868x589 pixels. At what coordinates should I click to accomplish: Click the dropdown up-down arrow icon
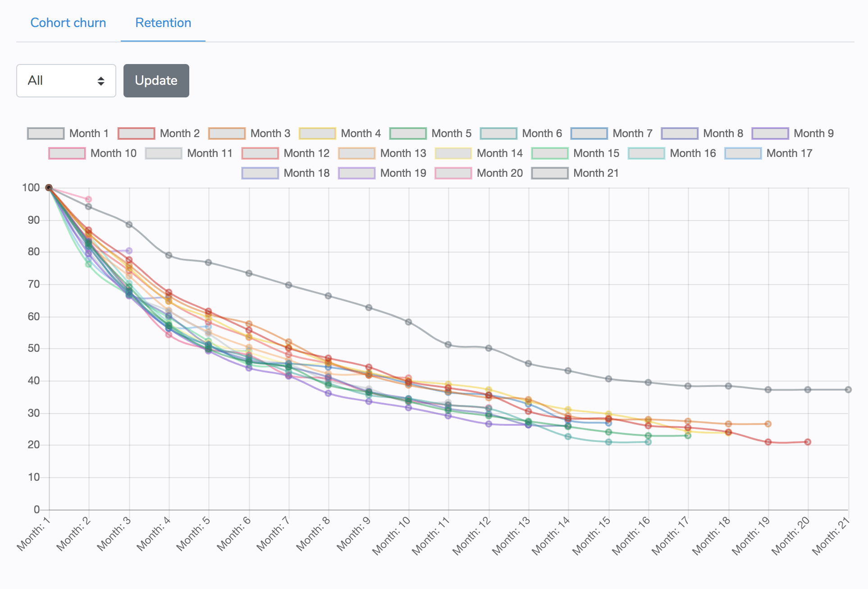click(x=101, y=81)
